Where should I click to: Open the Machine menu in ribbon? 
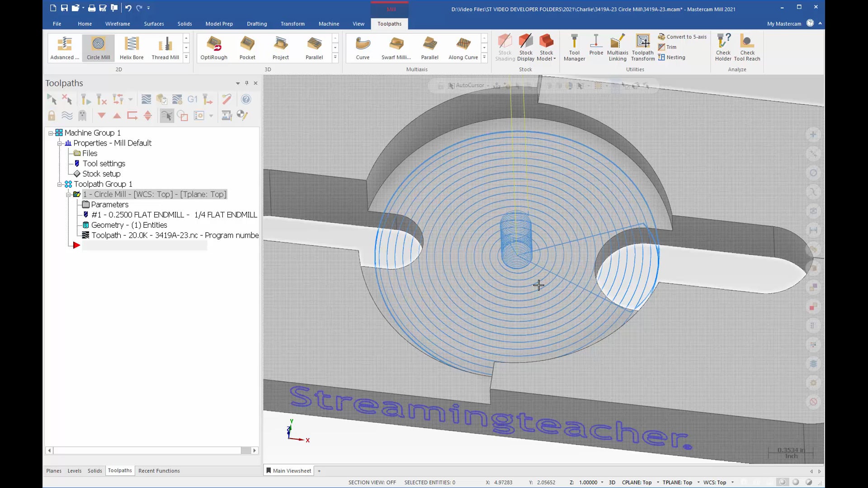[329, 24]
